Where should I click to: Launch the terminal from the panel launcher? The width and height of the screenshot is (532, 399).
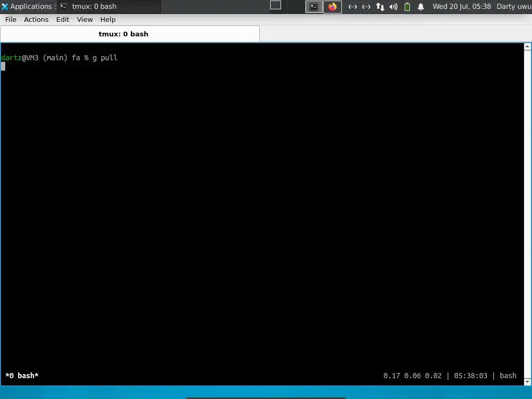coord(314,7)
